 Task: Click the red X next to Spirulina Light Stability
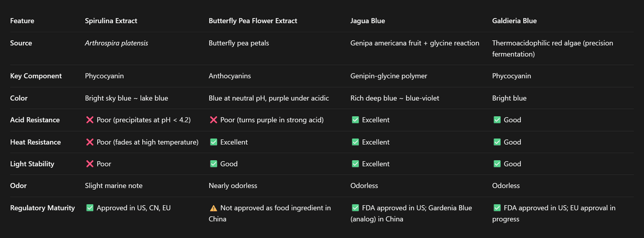click(90, 164)
